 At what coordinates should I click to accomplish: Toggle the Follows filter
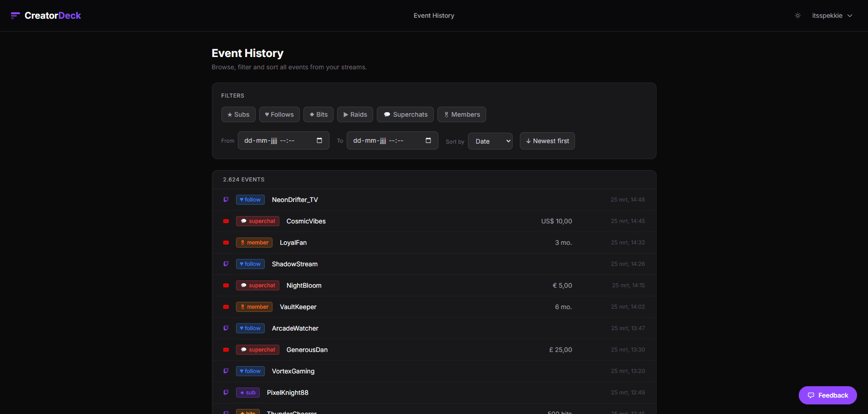tap(279, 114)
